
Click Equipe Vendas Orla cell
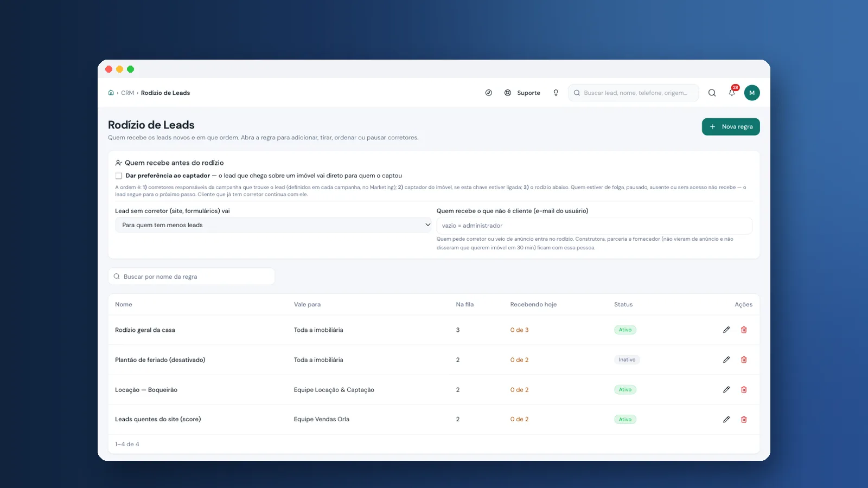click(x=322, y=419)
